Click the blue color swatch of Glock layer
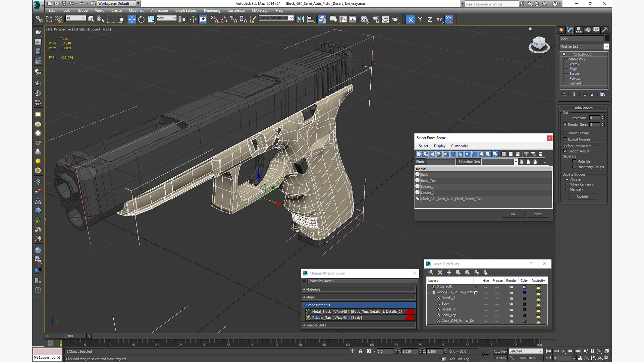Viewport: 644px width, 362px height. click(x=524, y=293)
